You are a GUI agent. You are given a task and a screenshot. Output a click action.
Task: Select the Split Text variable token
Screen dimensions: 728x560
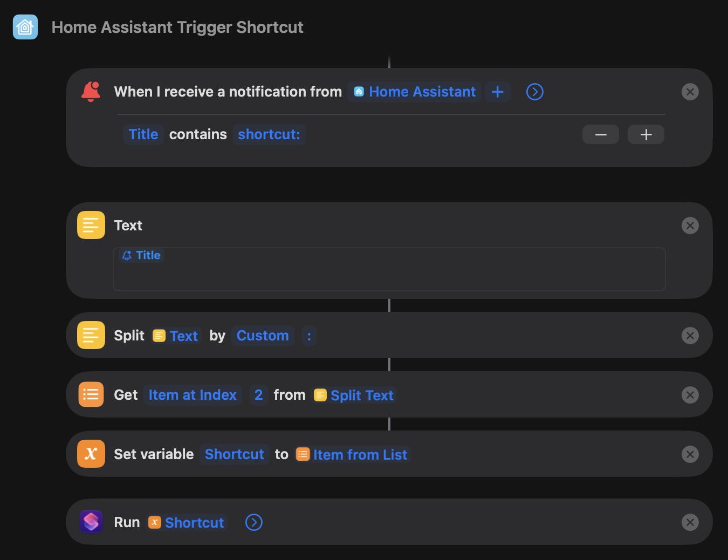coord(354,395)
